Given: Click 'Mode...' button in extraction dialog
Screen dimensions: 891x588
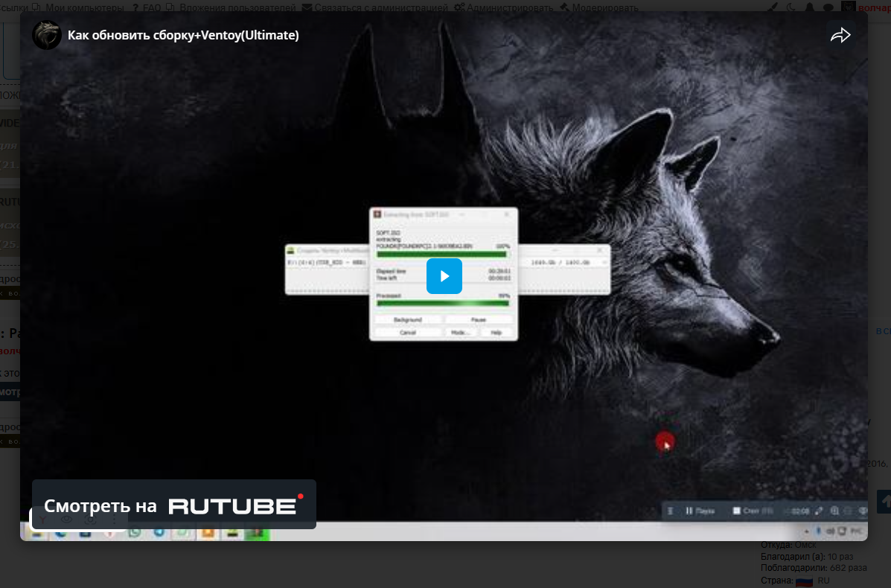Looking at the screenshot, I should coord(459,333).
